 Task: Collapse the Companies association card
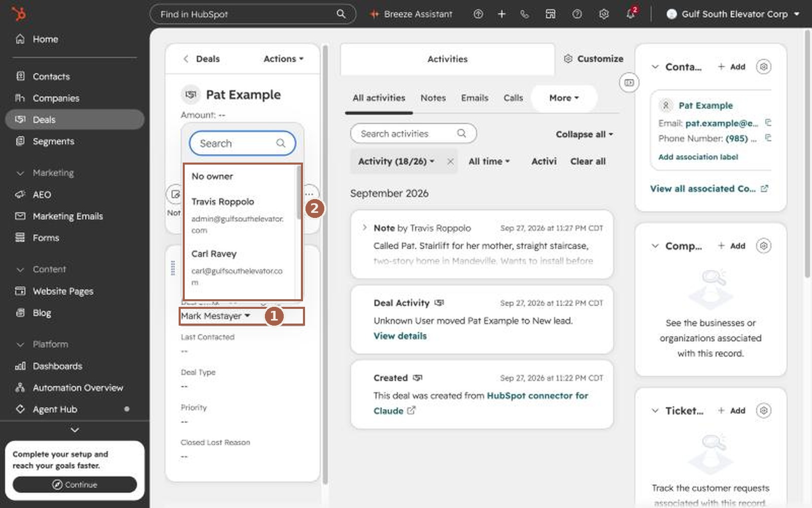655,246
